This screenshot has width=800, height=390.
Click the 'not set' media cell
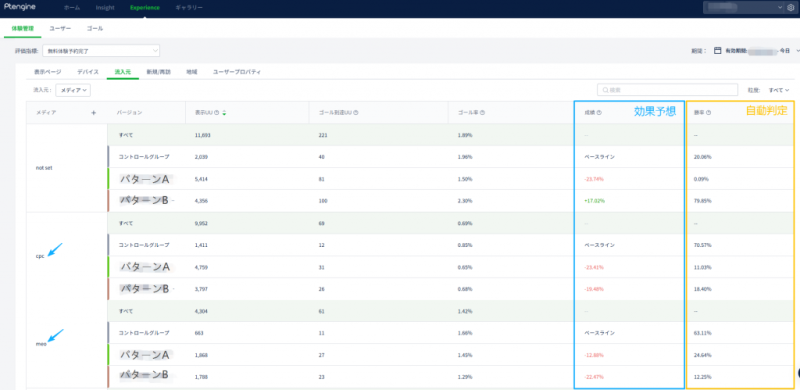(x=43, y=167)
